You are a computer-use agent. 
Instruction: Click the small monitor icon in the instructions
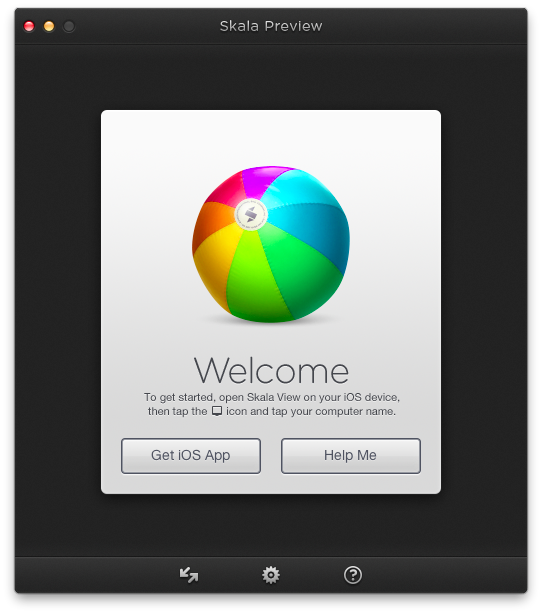[x=217, y=411]
